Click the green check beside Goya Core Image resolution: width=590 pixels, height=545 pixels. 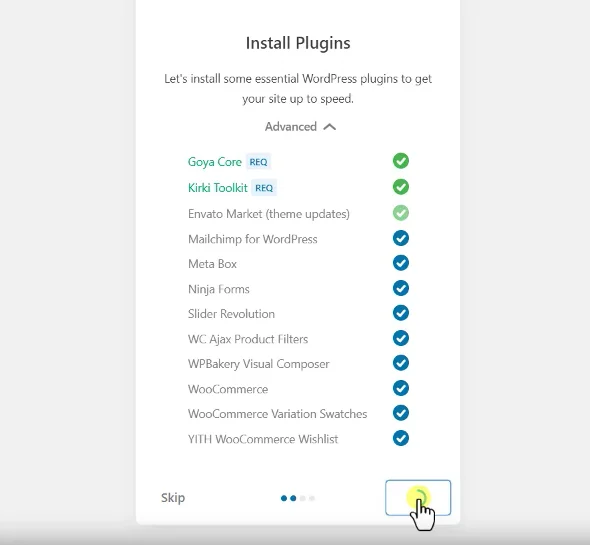click(401, 161)
